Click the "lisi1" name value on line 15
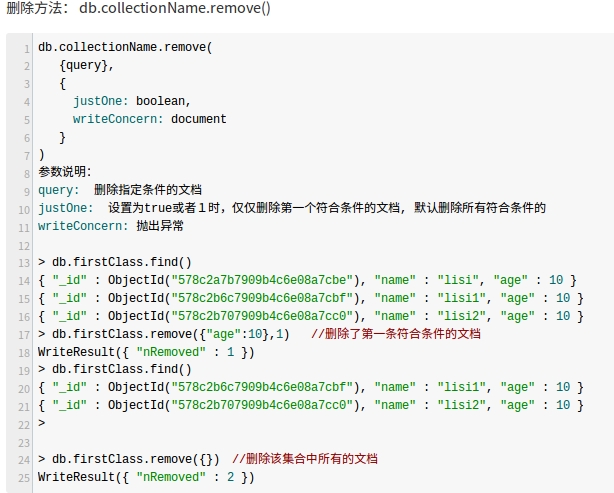This screenshot has height=493, width=614. (x=462, y=298)
